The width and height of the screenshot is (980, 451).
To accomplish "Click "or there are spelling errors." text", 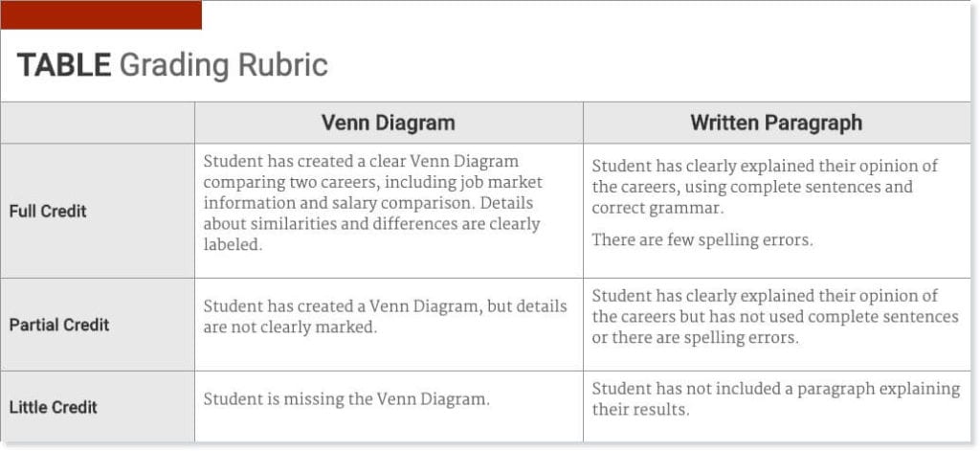I will tap(695, 338).
